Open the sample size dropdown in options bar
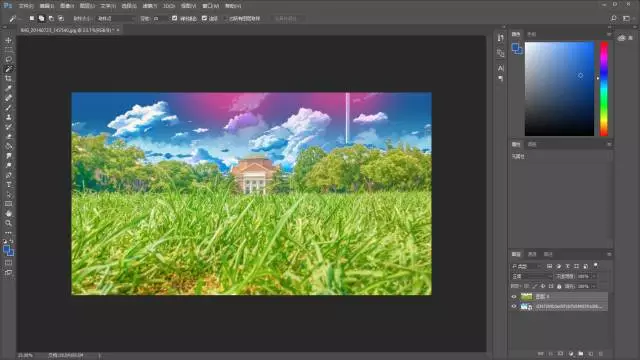 (x=116, y=18)
